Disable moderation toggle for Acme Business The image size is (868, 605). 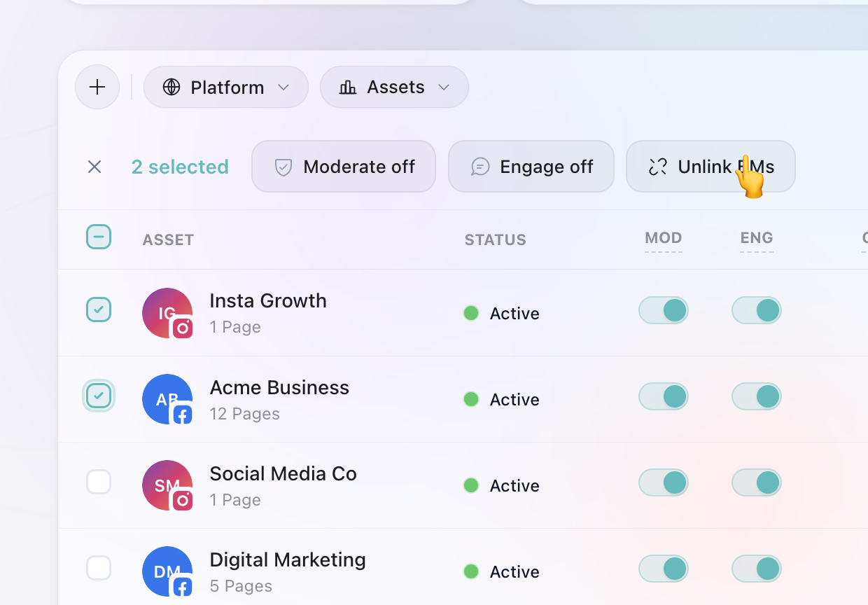(664, 396)
